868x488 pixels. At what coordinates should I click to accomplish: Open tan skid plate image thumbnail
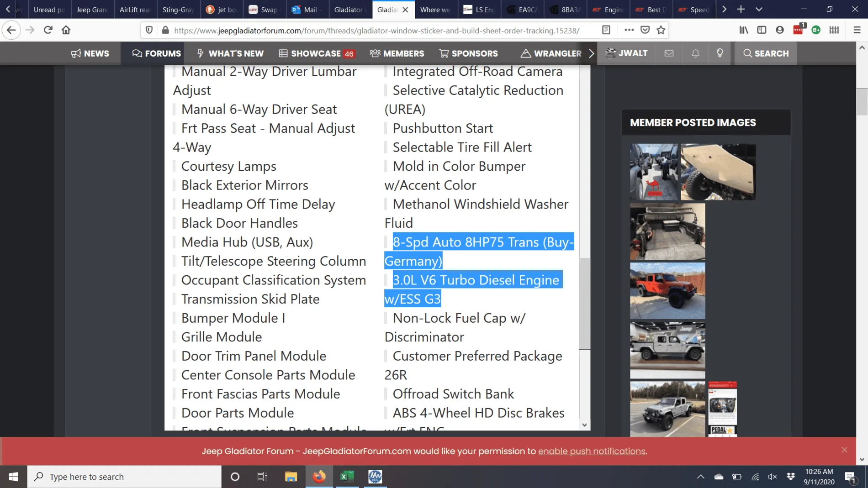pyautogui.click(x=718, y=172)
